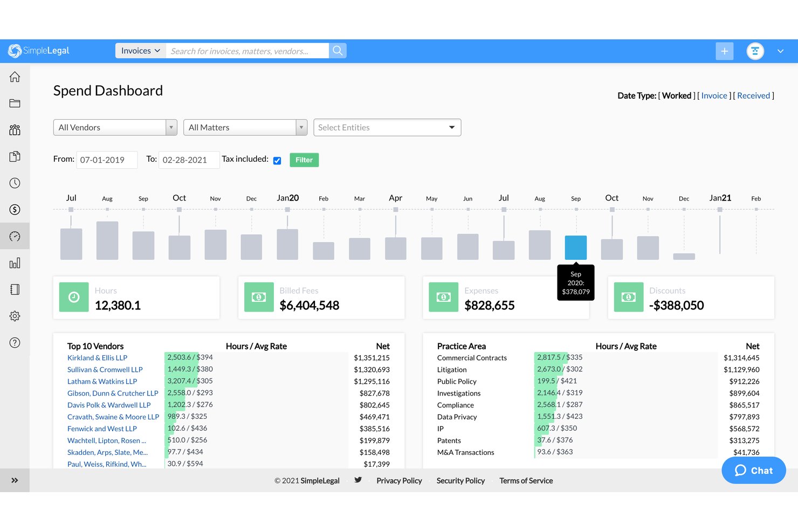The height and width of the screenshot is (532, 798).
Task: Click the plus add button in header
Action: coord(724,51)
